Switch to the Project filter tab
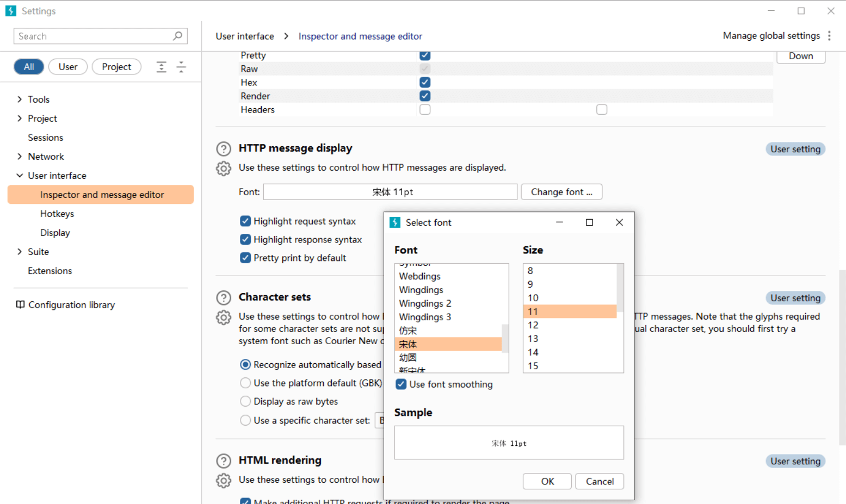This screenshot has width=846, height=504. pyautogui.click(x=116, y=67)
